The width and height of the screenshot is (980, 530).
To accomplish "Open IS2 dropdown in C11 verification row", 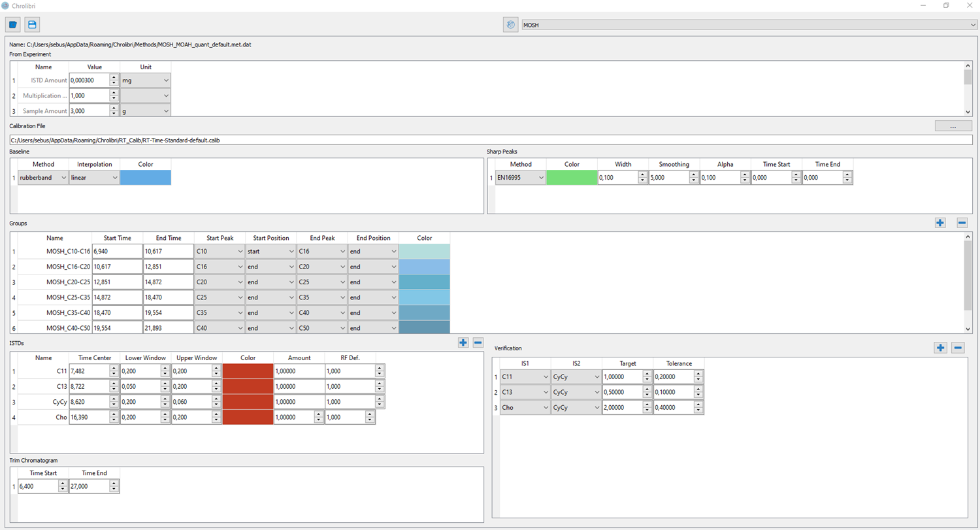I will pos(576,376).
